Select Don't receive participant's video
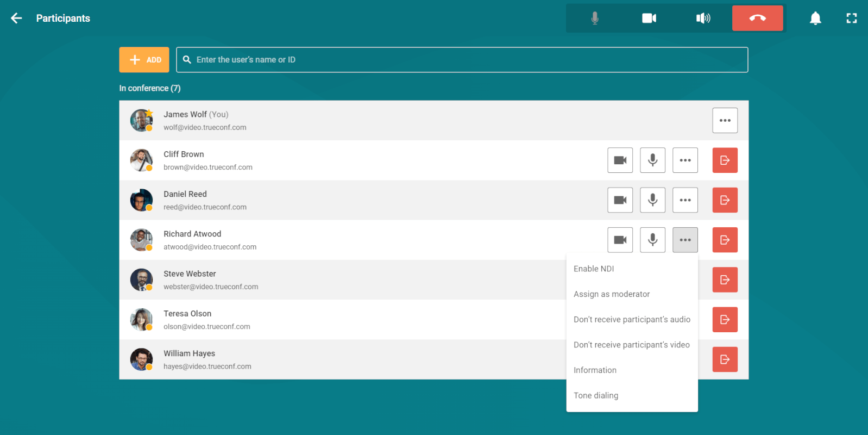 click(632, 345)
